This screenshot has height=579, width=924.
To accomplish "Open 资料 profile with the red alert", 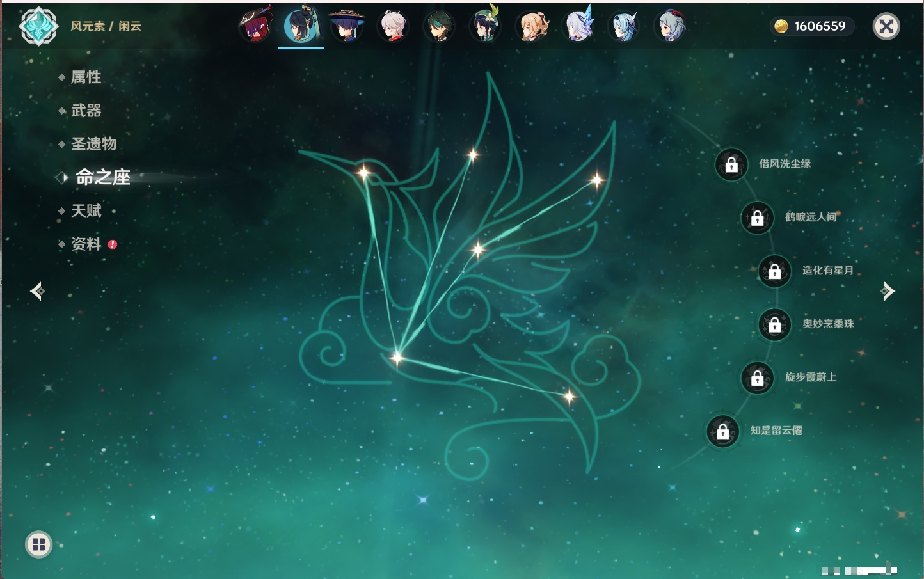I will point(86,244).
